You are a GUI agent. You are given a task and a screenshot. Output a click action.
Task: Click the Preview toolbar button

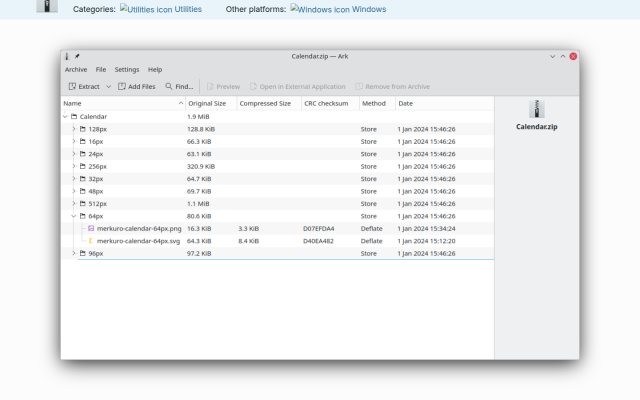tap(223, 87)
